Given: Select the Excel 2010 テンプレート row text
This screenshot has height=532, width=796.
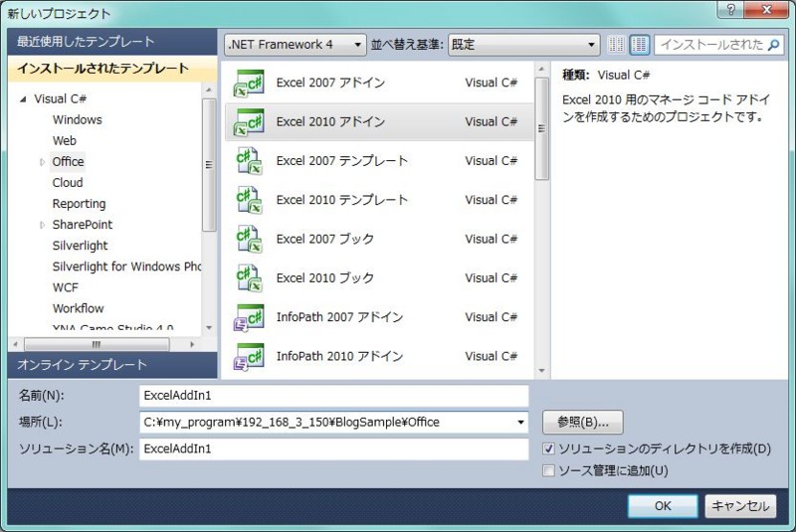Looking at the screenshot, I should [341, 200].
